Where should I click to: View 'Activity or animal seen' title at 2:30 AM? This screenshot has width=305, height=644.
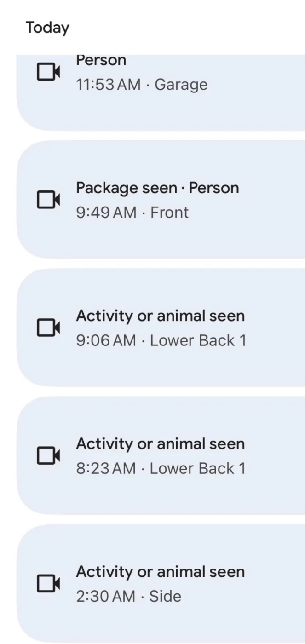160,572
